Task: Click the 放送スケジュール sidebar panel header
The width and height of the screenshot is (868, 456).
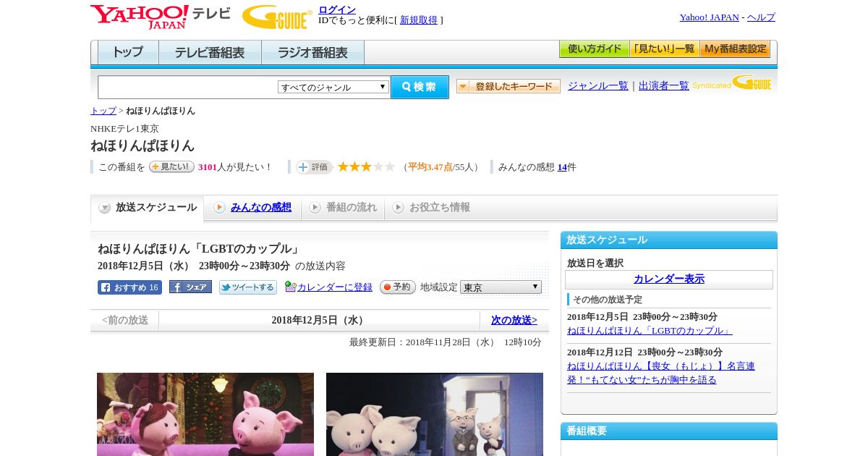Action: (x=669, y=240)
